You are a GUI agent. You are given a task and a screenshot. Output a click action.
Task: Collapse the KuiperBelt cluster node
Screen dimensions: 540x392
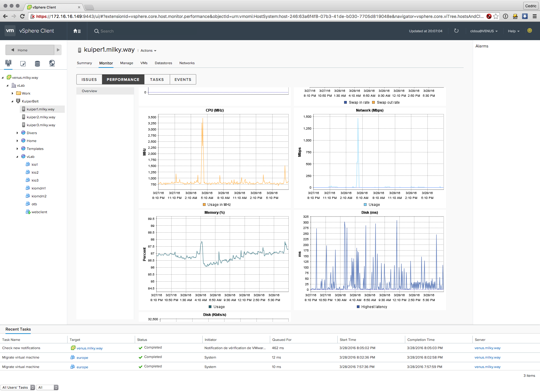click(12, 101)
